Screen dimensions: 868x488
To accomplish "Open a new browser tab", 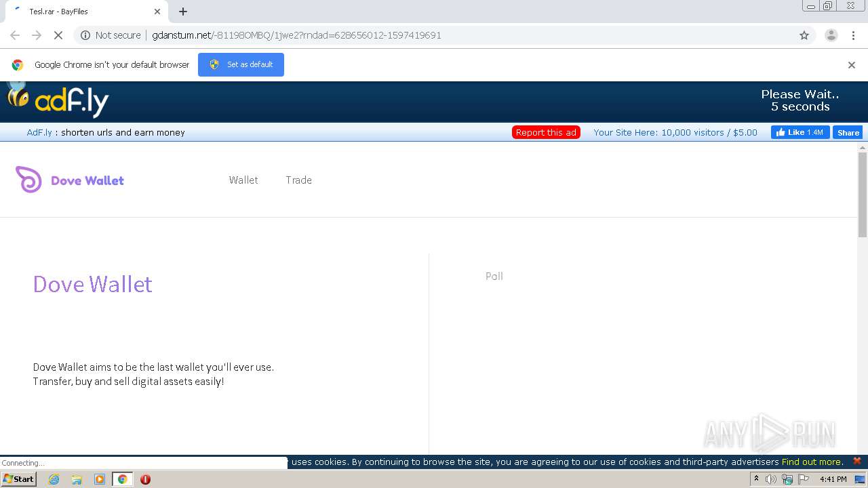I will click(x=183, y=12).
